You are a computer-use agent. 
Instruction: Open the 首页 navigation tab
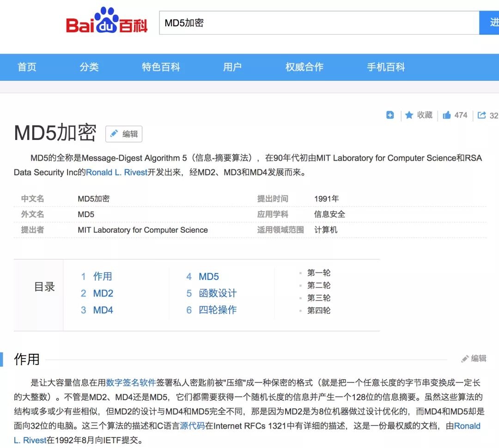click(27, 67)
